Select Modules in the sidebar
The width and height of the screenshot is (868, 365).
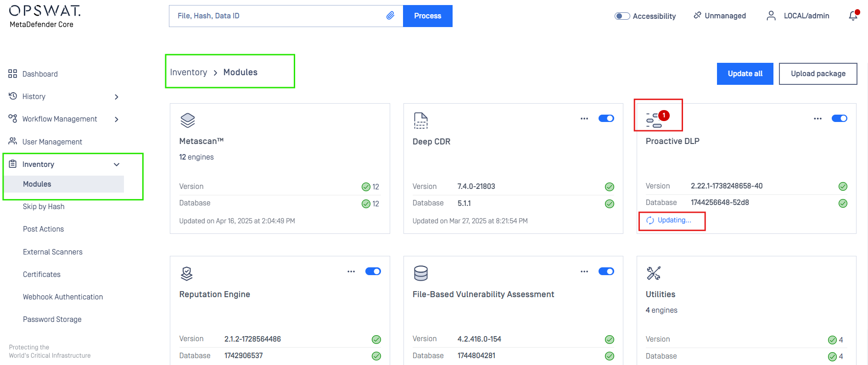pos(64,184)
